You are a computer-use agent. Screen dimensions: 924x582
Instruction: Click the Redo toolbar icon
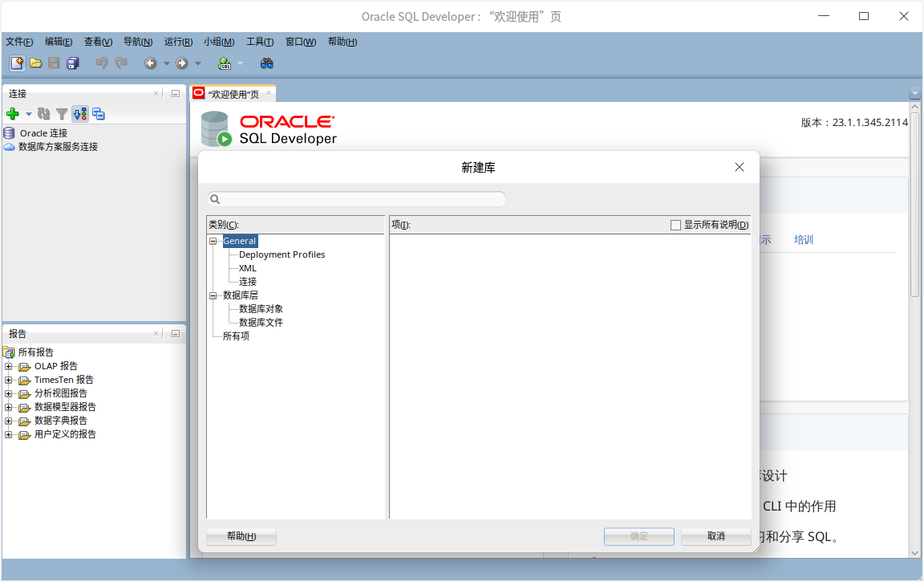(x=121, y=63)
